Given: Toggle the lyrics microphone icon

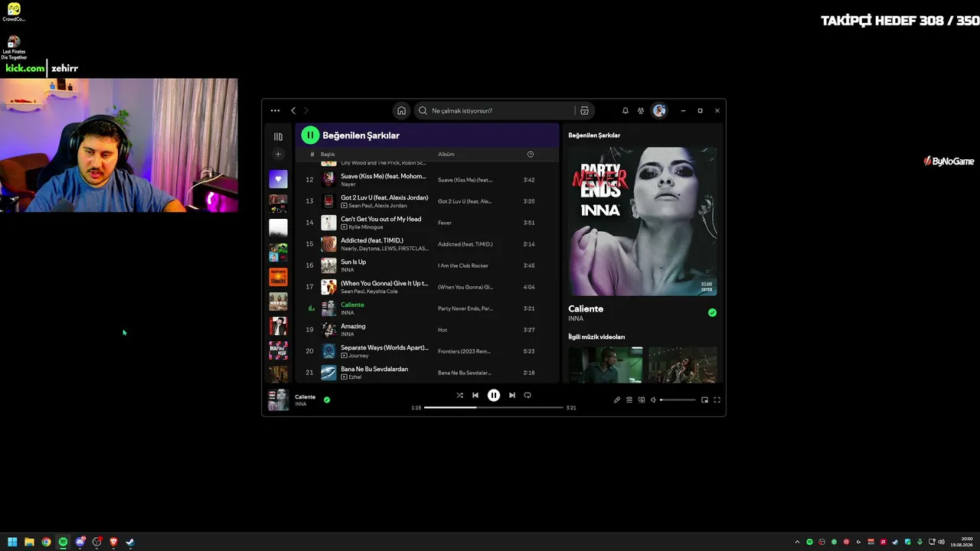Looking at the screenshot, I should click(617, 399).
